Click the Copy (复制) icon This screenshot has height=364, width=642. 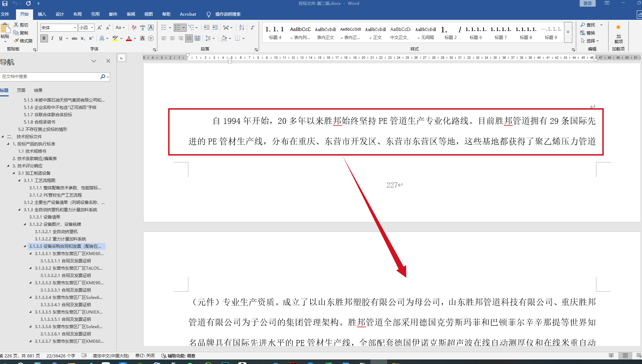click(x=16, y=33)
